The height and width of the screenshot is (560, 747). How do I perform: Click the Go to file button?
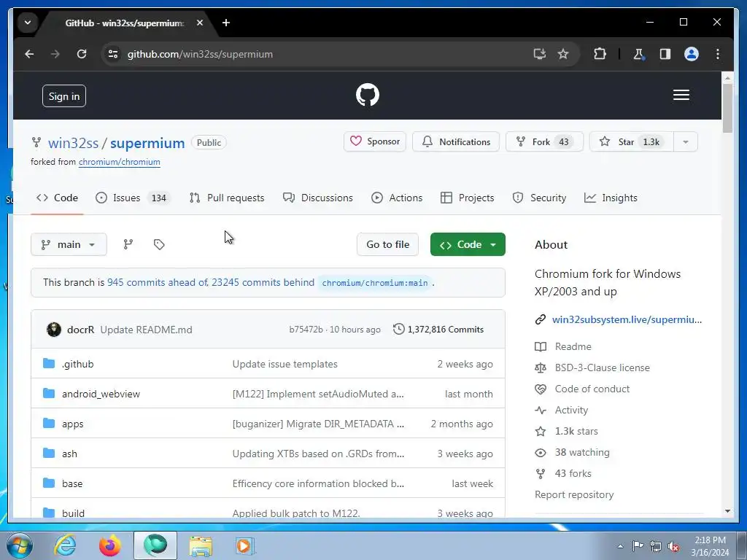(388, 244)
